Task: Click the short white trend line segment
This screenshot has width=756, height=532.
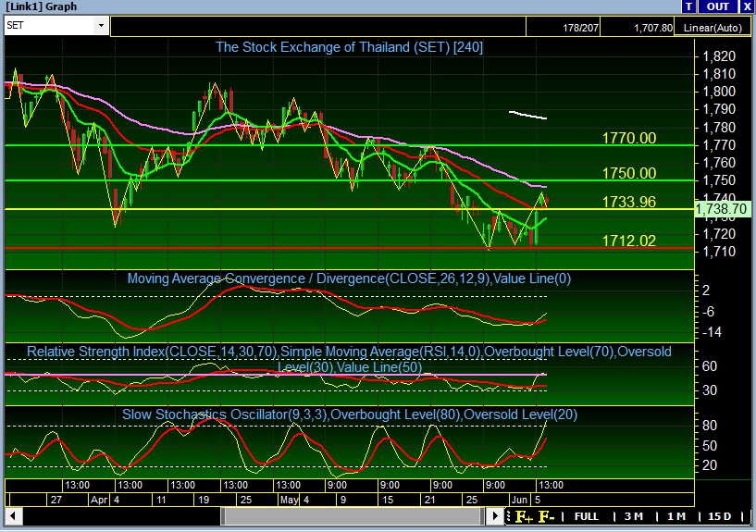Action: pyautogui.click(x=527, y=115)
